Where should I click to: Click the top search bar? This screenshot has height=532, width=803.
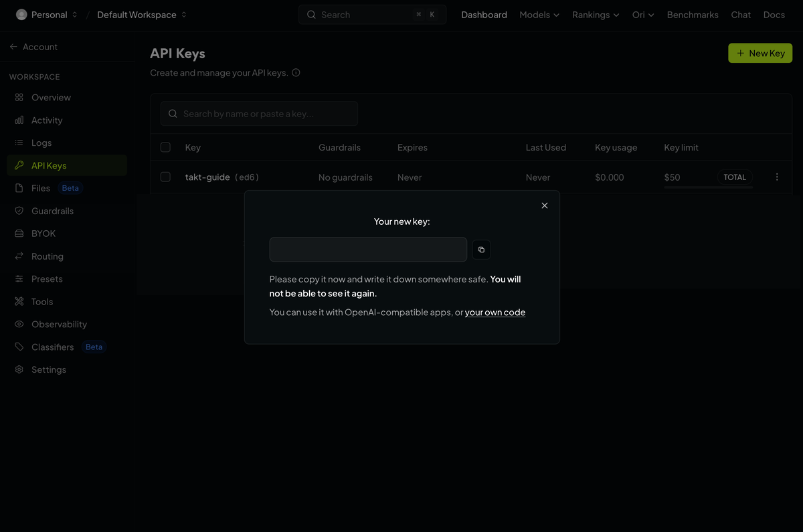(372, 15)
